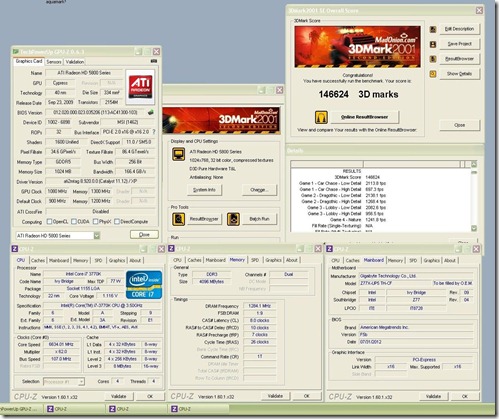Click Close button in 3DMark score window
The image size is (499, 419).
point(460,125)
